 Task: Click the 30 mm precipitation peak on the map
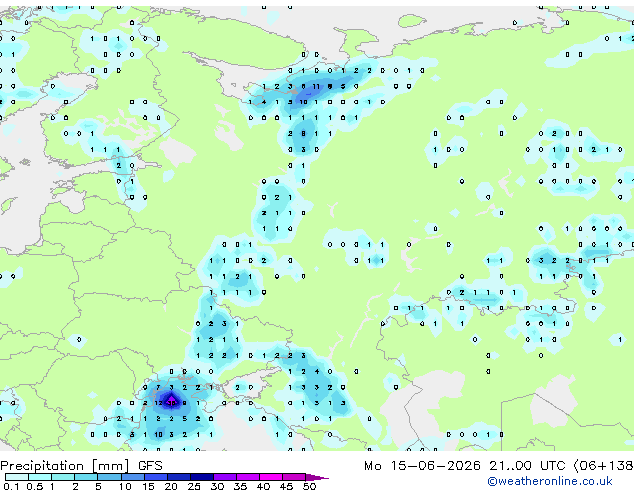(x=171, y=403)
